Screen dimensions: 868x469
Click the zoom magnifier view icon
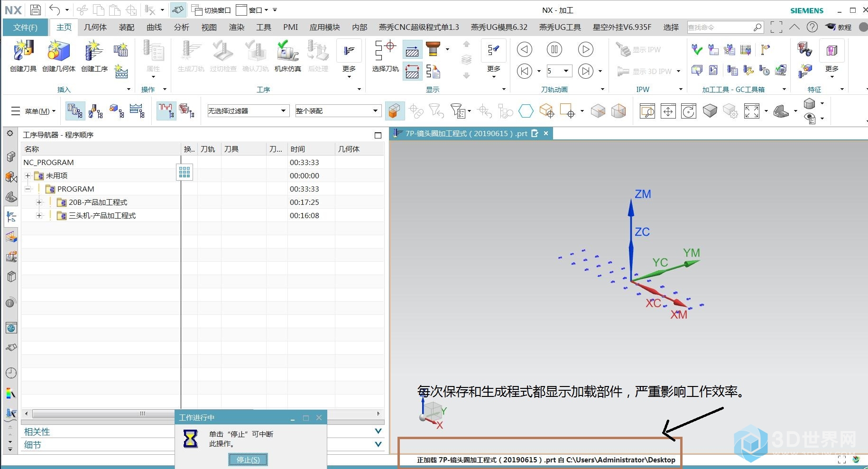tap(647, 111)
